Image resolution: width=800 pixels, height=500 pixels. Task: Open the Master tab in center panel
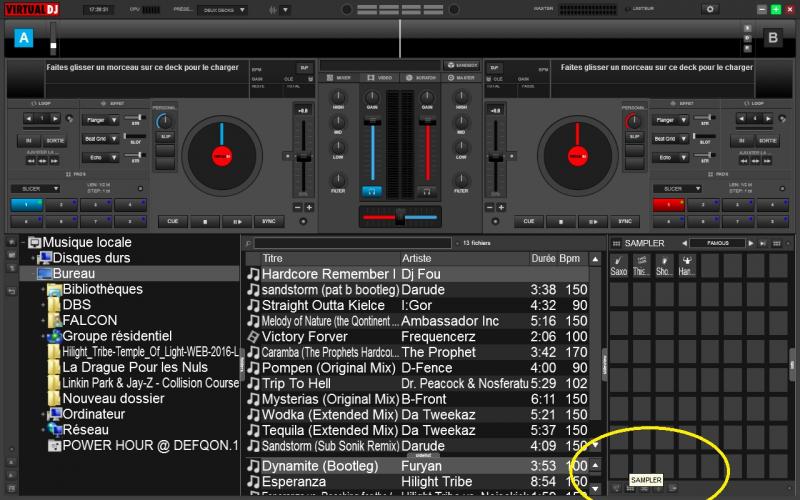pyautogui.click(x=461, y=78)
